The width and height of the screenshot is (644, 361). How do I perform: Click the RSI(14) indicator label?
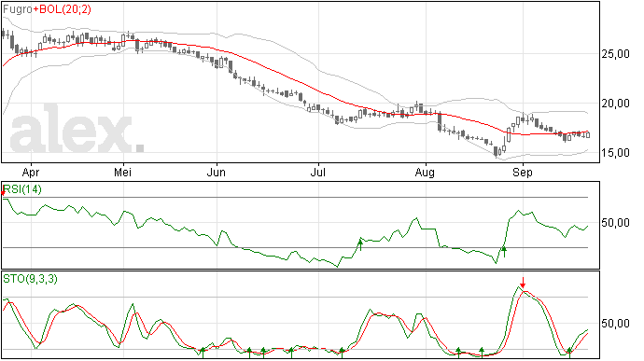pos(22,189)
